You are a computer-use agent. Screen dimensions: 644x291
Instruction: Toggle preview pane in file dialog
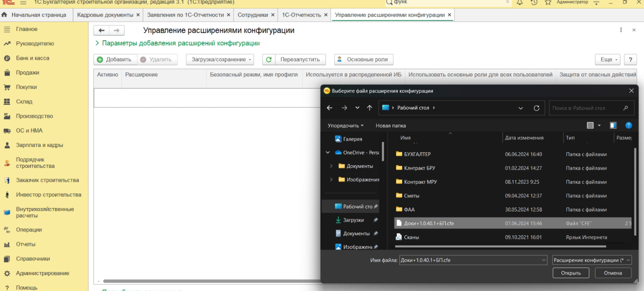613,126
